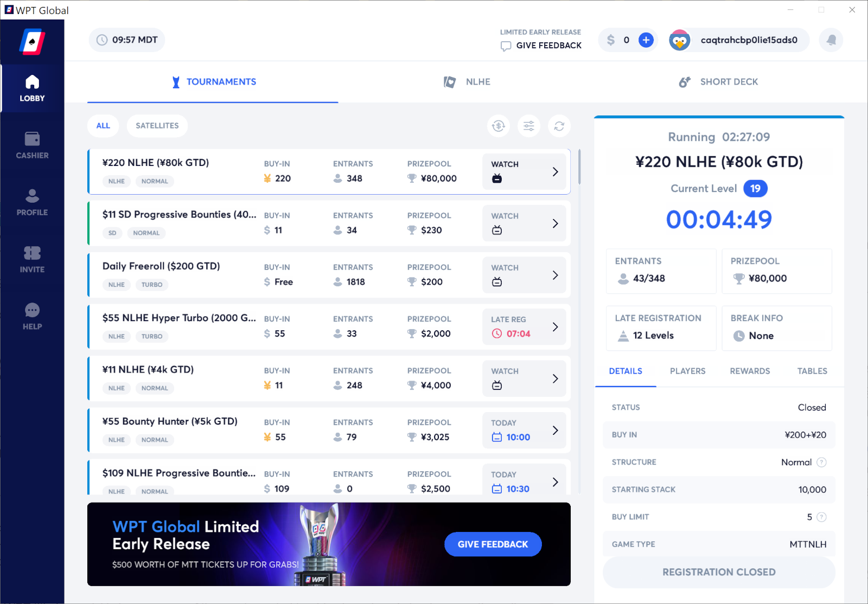Click the Current Level 19 badge
Image resolution: width=868 pixels, height=604 pixels.
pyautogui.click(x=755, y=189)
